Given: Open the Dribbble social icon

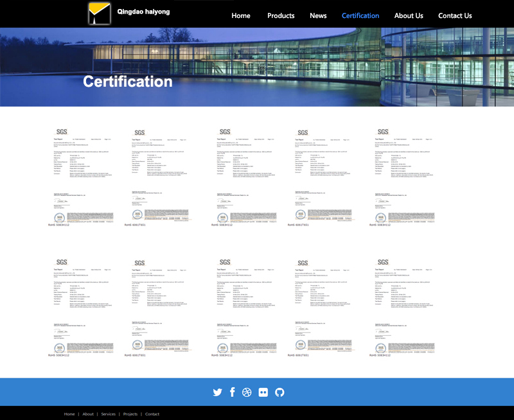Looking at the screenshot, I should [x=247, y=392].
